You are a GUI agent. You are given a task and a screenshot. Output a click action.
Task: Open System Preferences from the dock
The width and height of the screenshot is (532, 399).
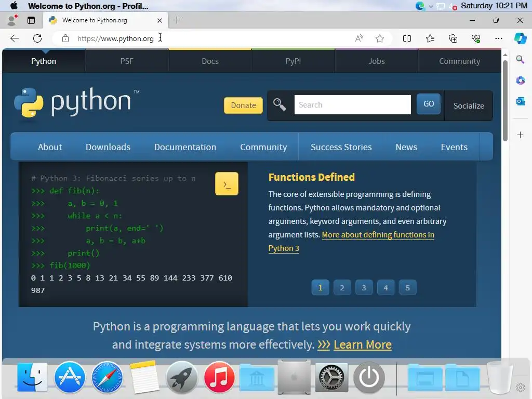click(331, 377)
